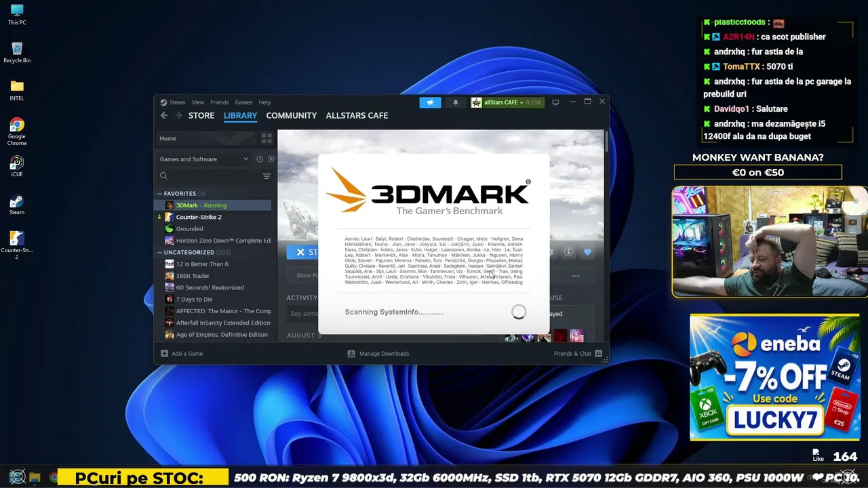Open more options ellipsis on 3DMark page
Image resolution: width=868 pixels, height=488 pixels.
[x=576, y=276]
